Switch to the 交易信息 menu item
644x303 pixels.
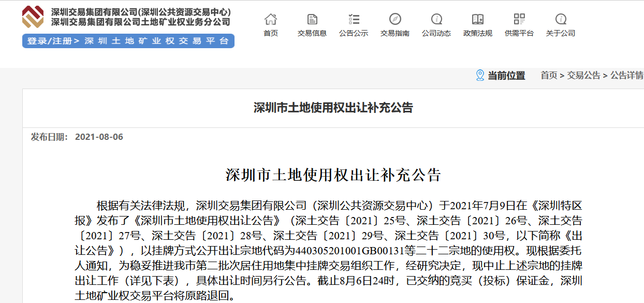[312, 32]
